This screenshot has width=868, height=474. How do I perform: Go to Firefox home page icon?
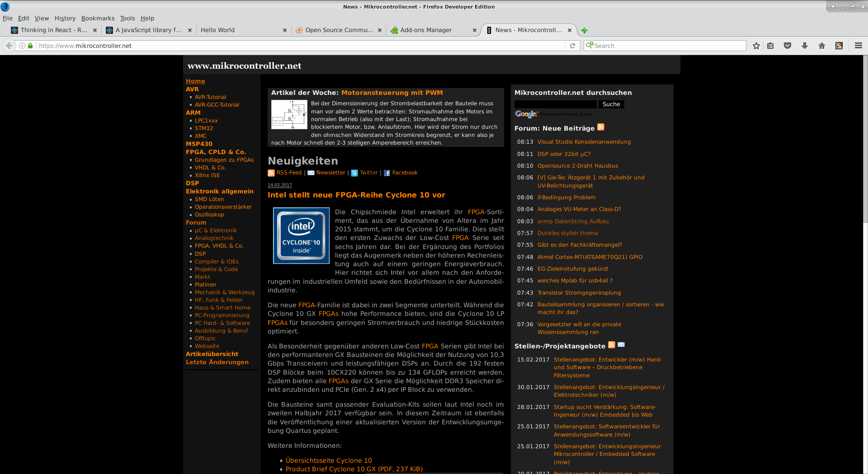tap(822, 46)
